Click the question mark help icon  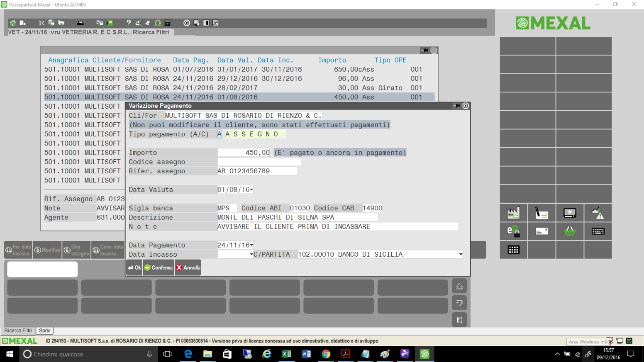click(129, 23)
